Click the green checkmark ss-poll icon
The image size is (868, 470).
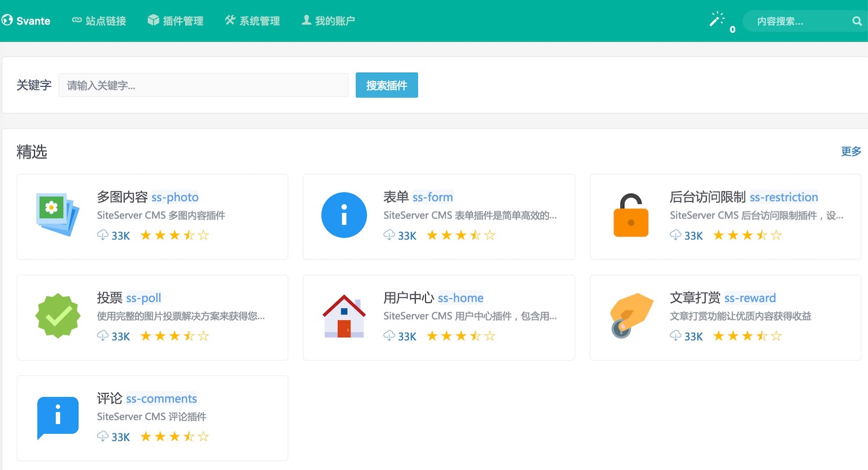(57, 316)
